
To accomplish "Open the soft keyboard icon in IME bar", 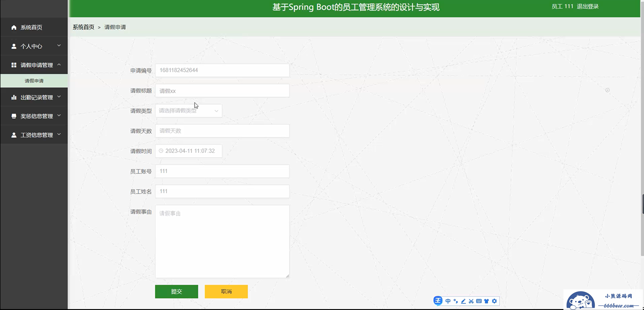I will [x=479, y=301].
